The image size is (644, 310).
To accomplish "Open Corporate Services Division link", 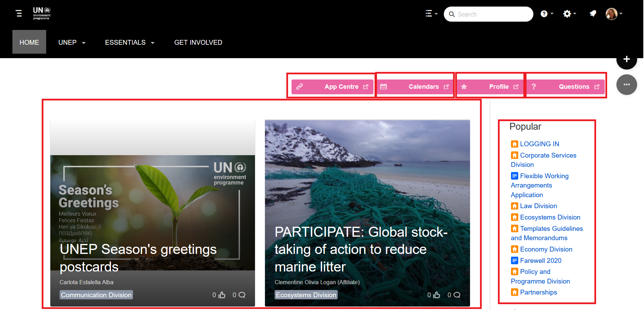I will (544, 160).
